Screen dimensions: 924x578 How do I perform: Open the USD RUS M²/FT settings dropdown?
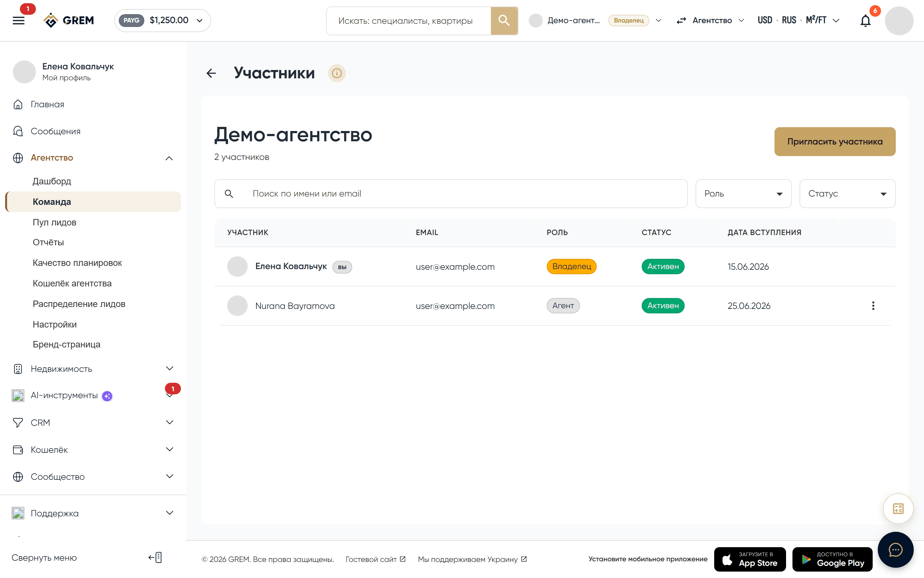pyautogui.click(x=798, y=20)
